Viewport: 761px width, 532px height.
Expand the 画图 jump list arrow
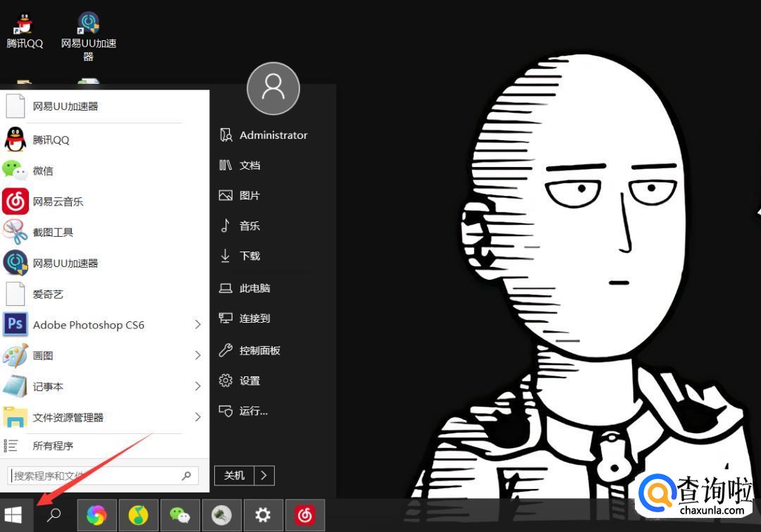(197, 356)
